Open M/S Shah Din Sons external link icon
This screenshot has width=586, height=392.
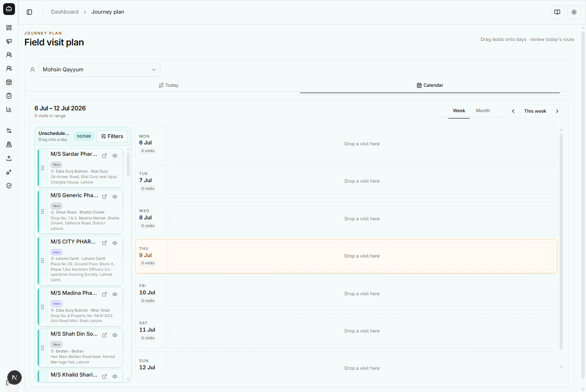tap(104, 335)
